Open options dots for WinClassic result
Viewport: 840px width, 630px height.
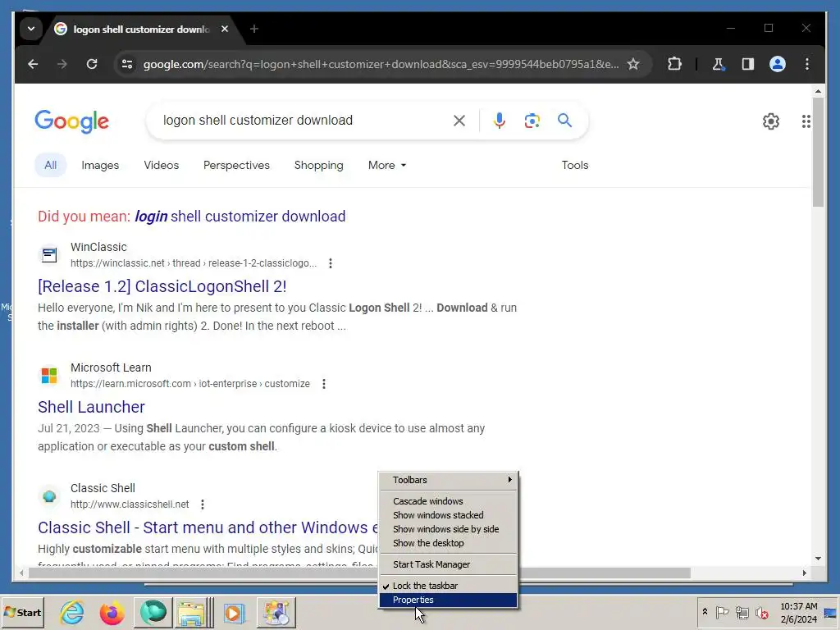331,263
